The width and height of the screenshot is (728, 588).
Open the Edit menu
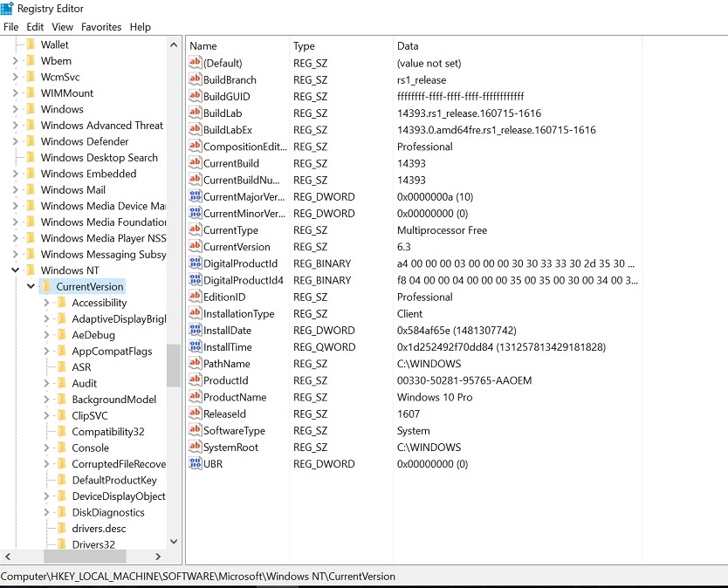point(35,27)
